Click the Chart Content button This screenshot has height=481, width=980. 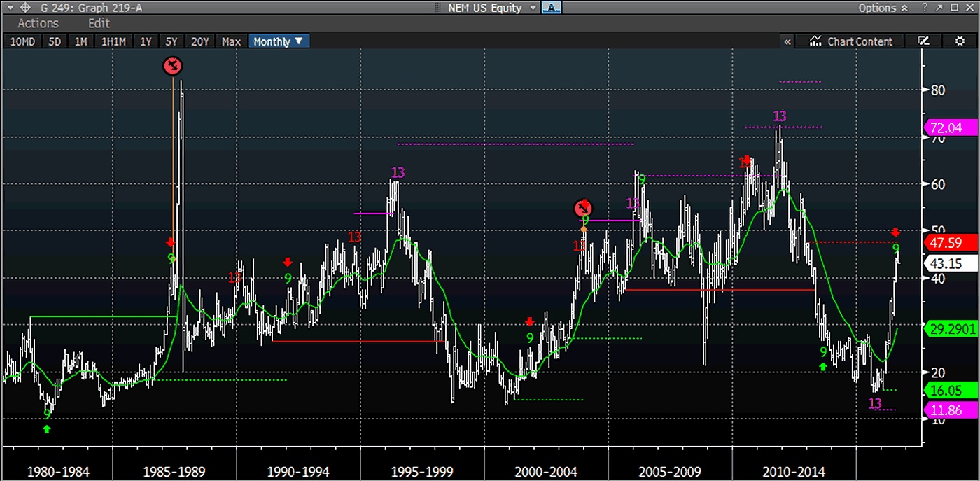[851, 41]
